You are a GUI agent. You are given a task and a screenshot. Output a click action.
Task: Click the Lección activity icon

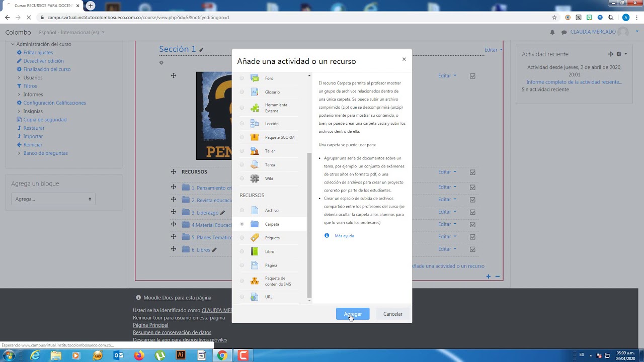[255, 123]
